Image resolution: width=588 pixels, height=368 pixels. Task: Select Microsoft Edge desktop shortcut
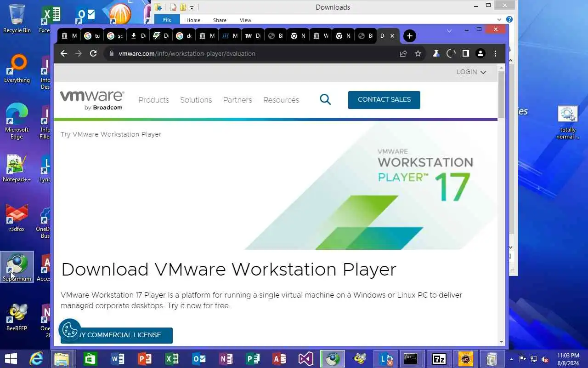(x=17, y=121)
